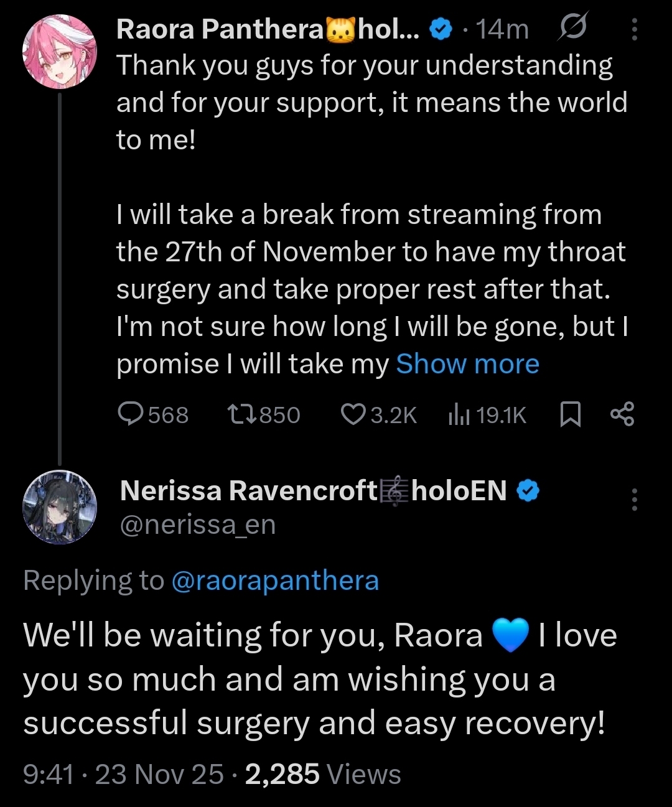Expand tweet text with Show more

[467, 364]
